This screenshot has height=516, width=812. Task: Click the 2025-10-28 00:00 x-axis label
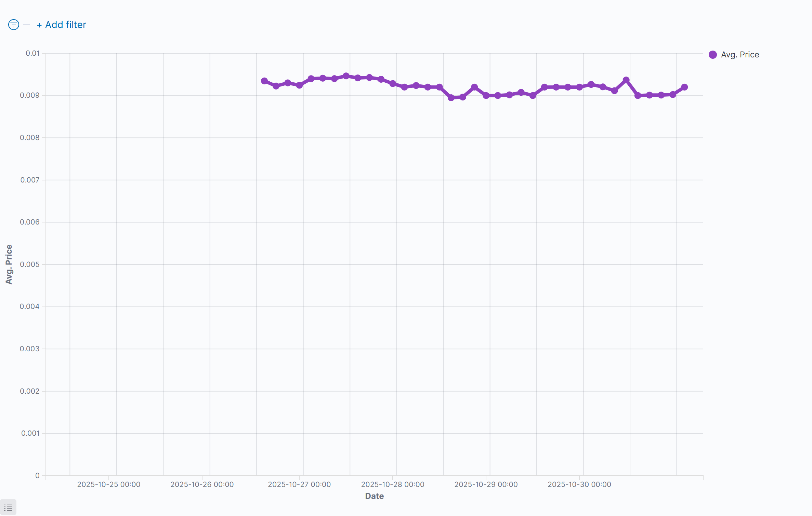tap(393, 484)
